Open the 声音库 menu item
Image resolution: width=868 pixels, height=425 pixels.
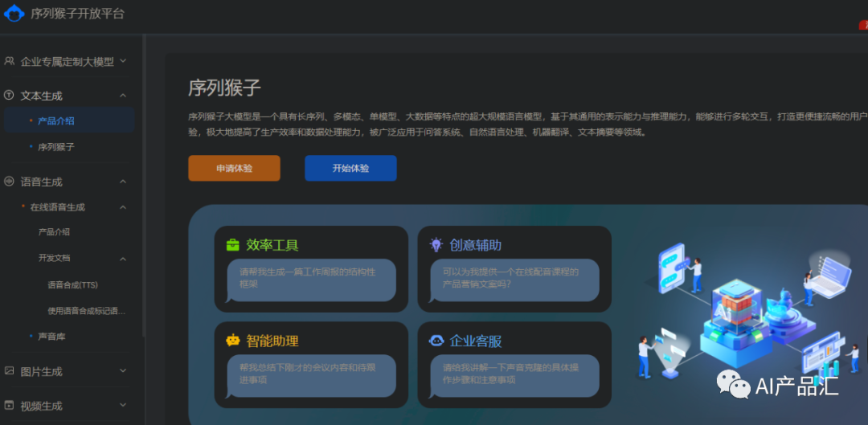pos(51,337)
